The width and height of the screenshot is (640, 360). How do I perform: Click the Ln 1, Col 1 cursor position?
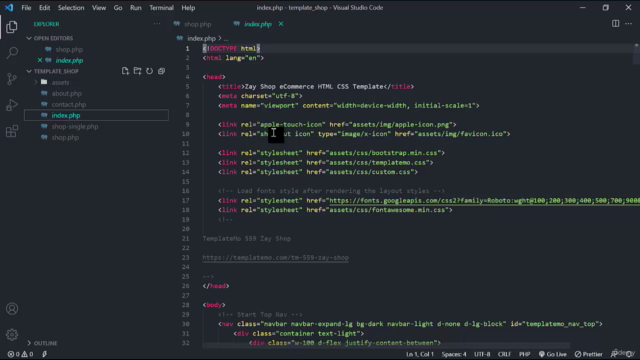pyautogui.click(x=420, y=354)
